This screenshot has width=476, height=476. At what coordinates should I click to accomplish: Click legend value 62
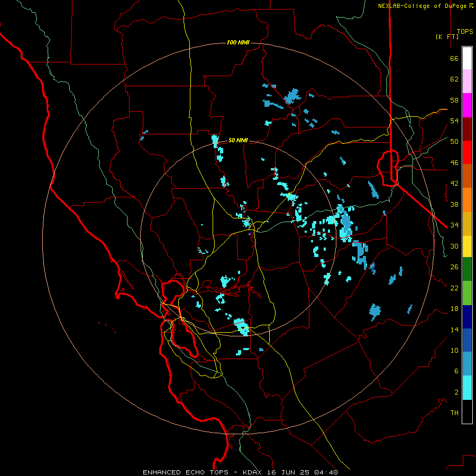coord(454,79)
